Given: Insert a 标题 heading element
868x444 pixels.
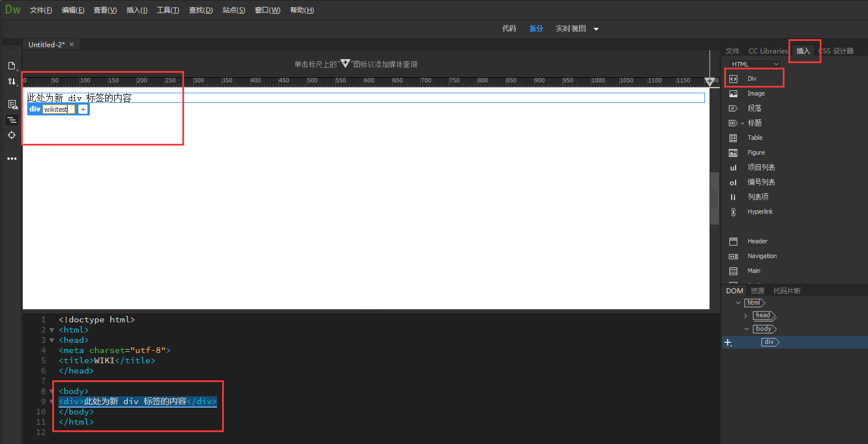Looking at the screenshot, I should (754, 123).
